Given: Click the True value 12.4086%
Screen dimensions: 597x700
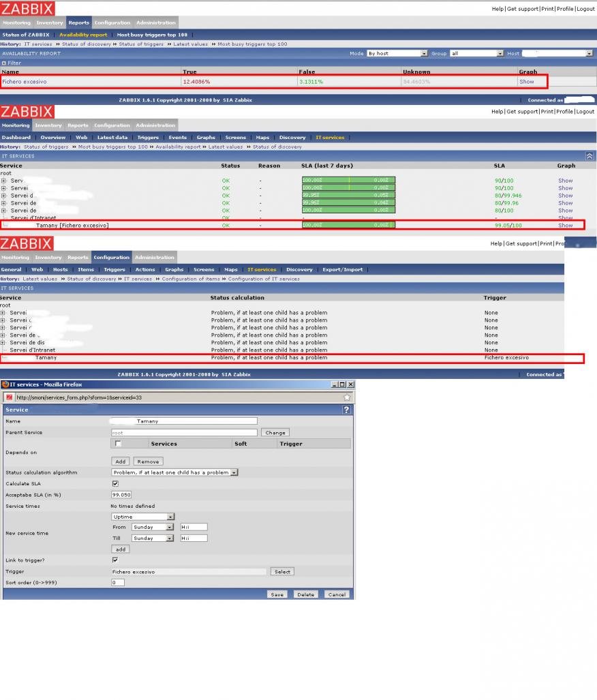Looking at the screenshot, I should click(x=196, y=82).
